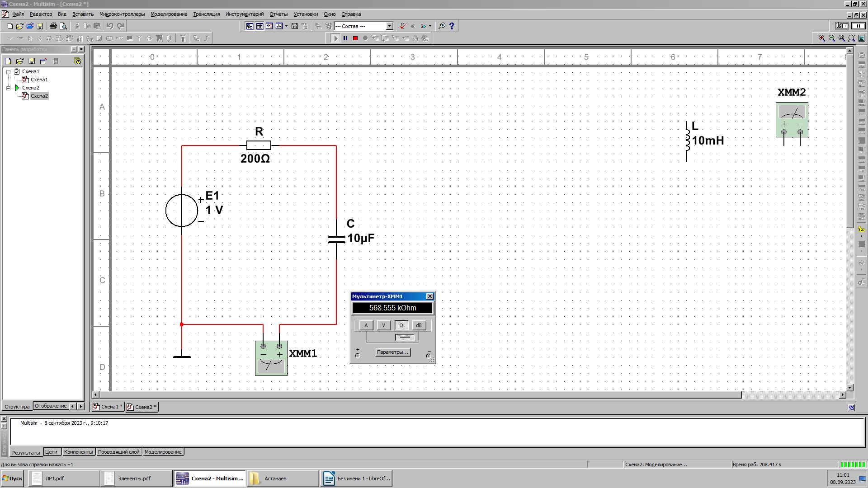Viewport: 868px width, 488px height.
Task: Select dB mode on multimeter
Action: tap(419, 325)
